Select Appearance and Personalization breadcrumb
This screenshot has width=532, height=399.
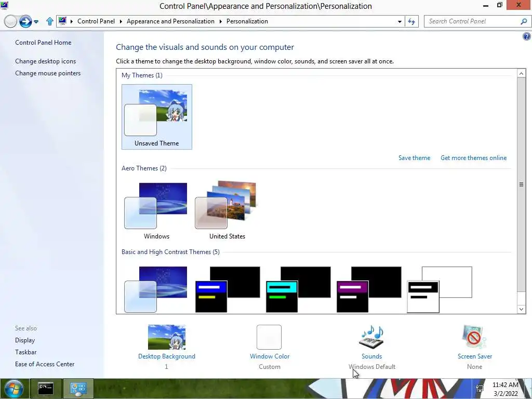coord(170,21)
